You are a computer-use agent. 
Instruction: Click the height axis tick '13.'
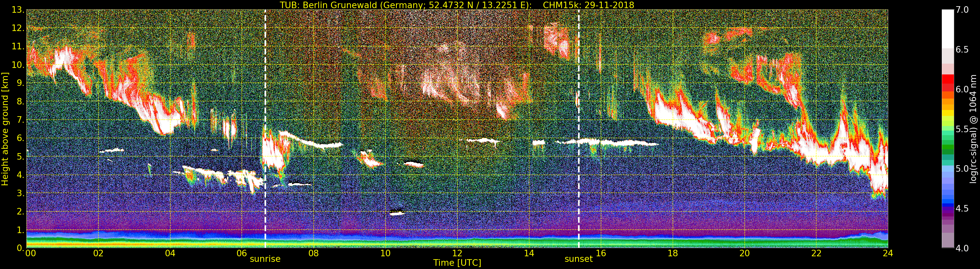click(x=18, y=10)
